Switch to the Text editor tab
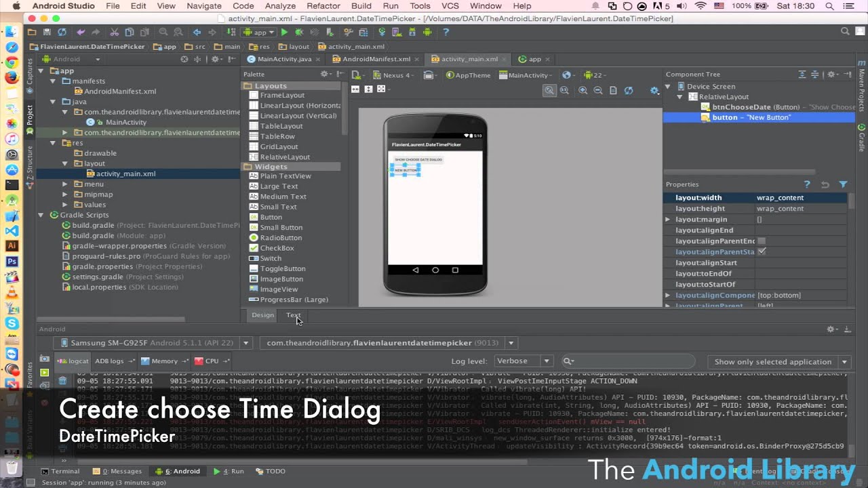Viewport: 868px width, 488px height. click(x=293, y=315)
